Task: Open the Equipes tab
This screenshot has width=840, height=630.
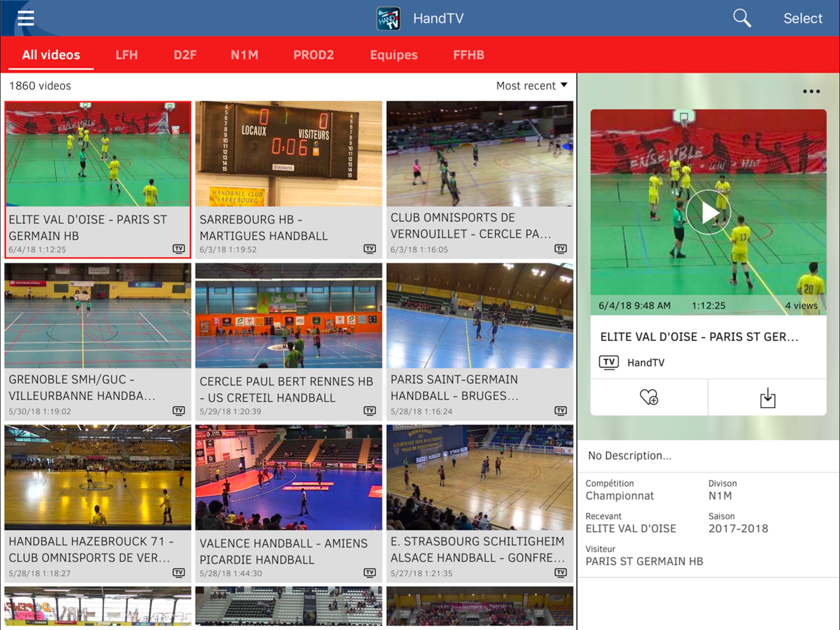Action: pos(394,55)
